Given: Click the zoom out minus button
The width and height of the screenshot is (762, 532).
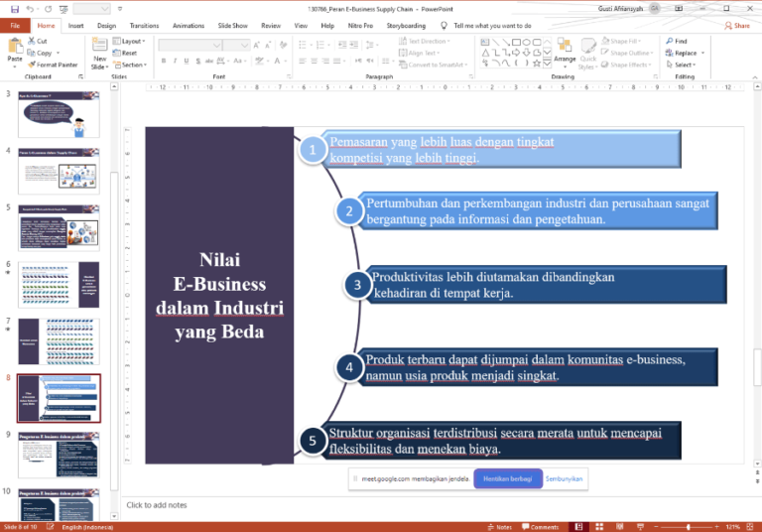Looking at the screenshot, I should [x=656, y=527].
